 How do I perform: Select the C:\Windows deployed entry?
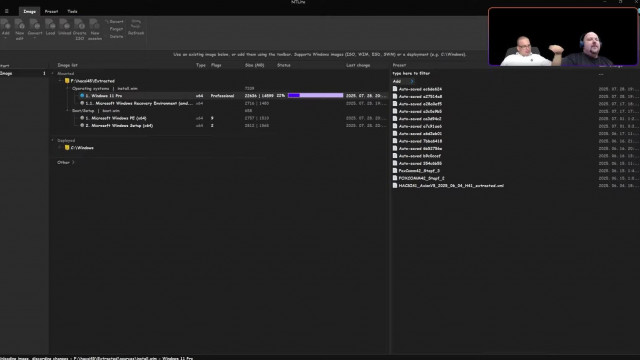82,148
